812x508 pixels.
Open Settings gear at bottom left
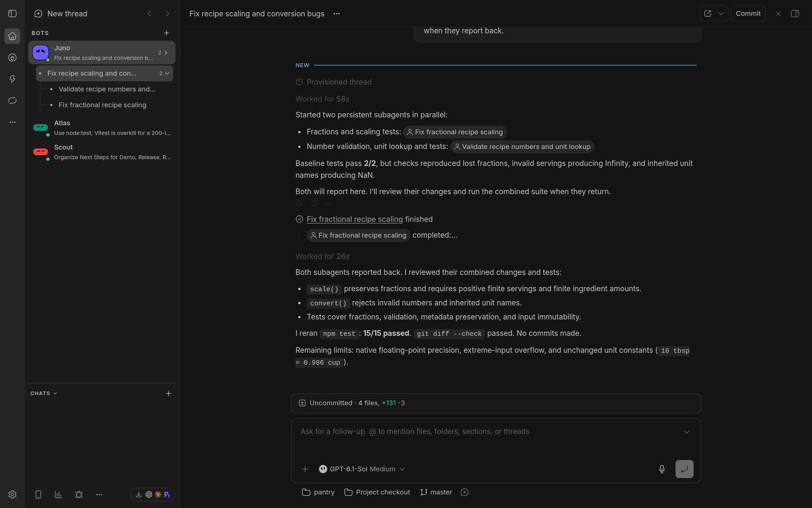pyautogui.click(x=12, y=494)
